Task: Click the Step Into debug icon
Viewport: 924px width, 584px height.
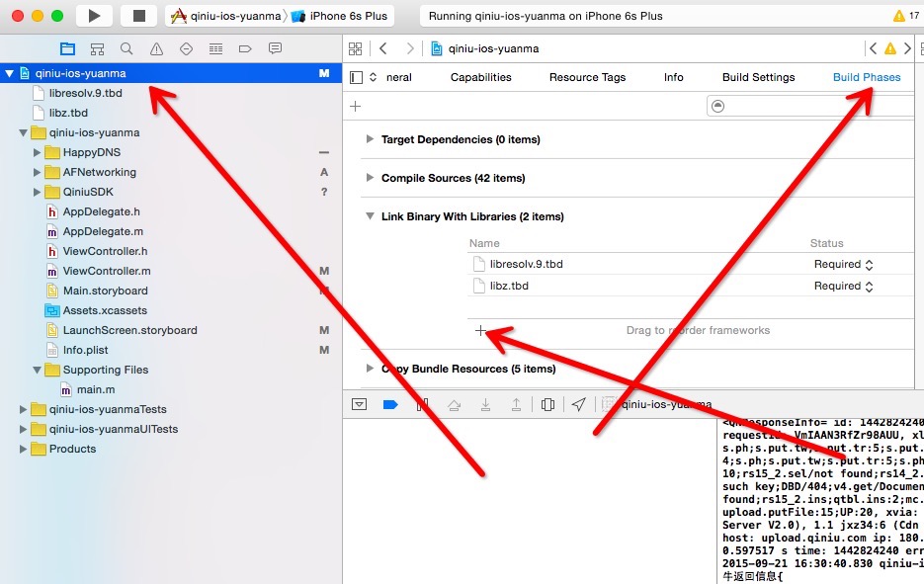Action: 485,404
